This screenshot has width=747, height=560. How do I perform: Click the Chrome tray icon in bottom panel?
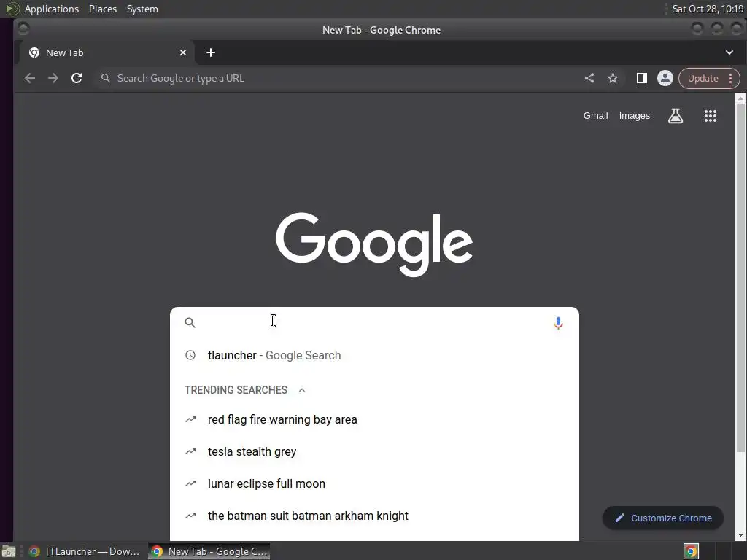(x=691, y=551)
